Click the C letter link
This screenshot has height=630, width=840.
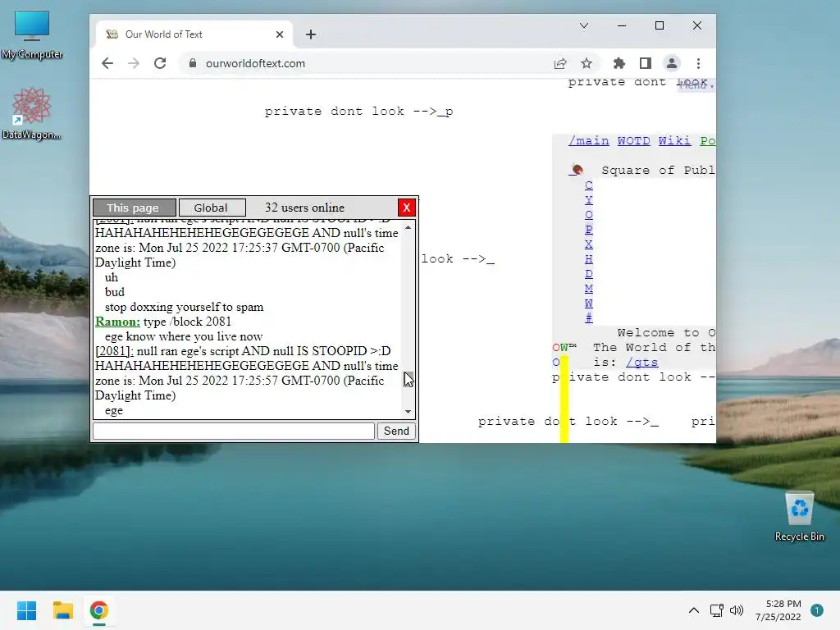tap(589, 185)
